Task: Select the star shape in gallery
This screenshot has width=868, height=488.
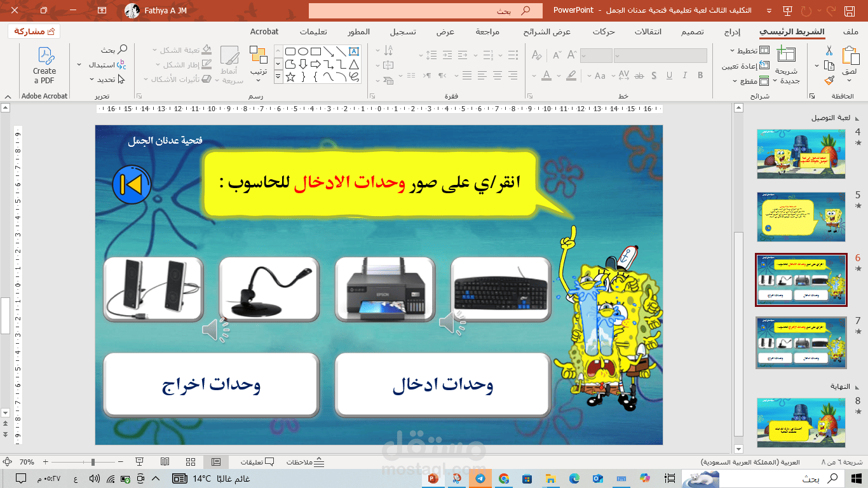Action: (290, 77)
